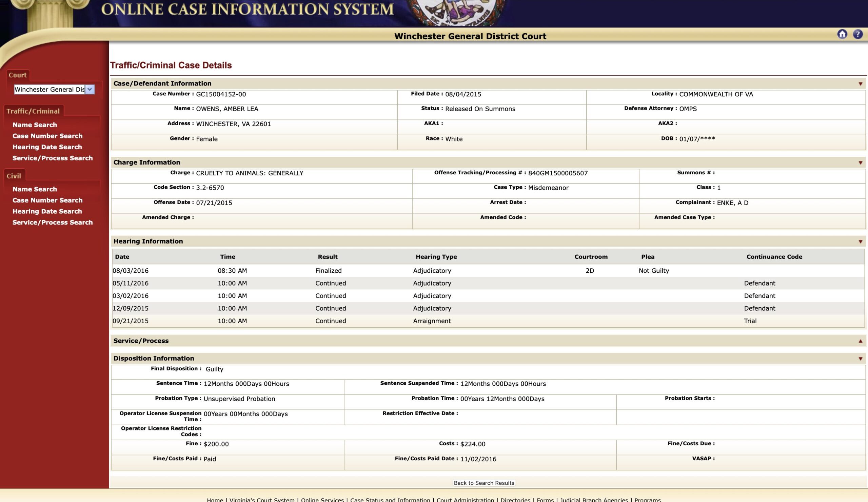
Task: Expand the Service/Process section
Action: coord(860,341)
